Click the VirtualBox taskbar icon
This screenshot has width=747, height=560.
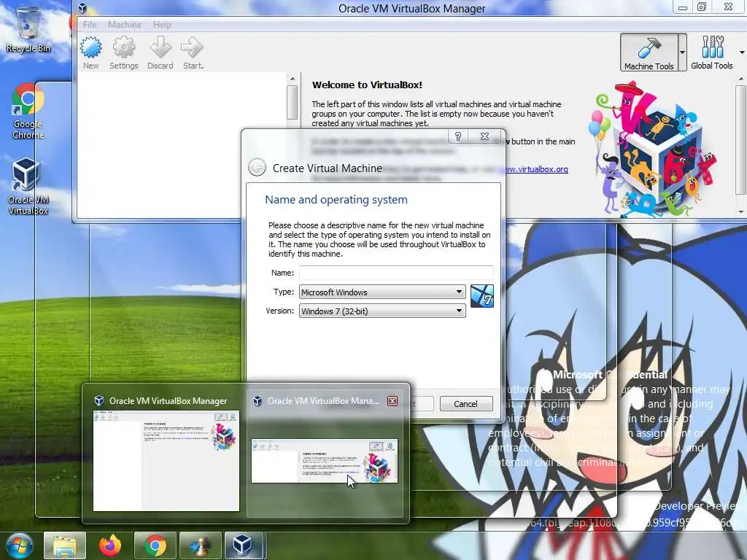pos(244,545)
